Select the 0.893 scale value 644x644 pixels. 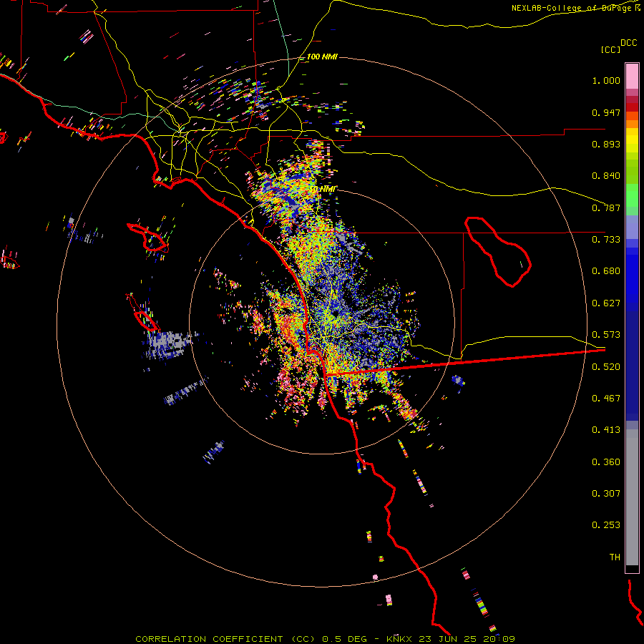point(606,144)
